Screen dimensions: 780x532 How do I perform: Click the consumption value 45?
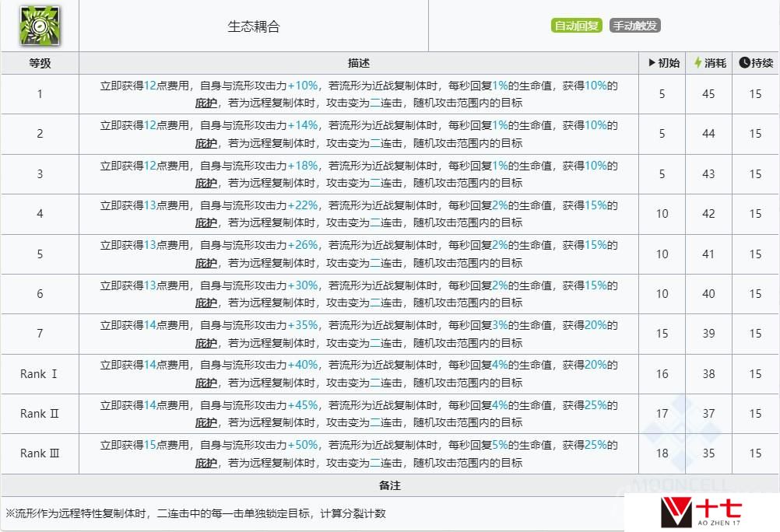point(709,94)
